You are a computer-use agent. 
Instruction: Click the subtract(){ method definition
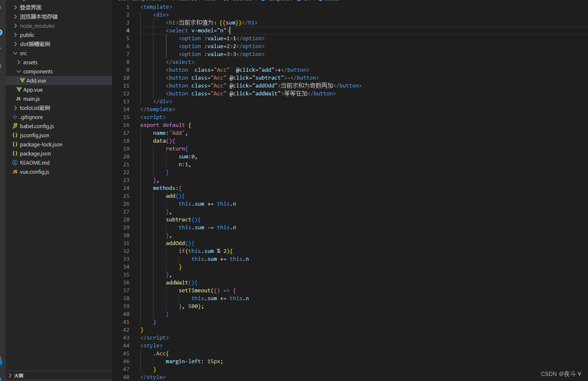tap(183, 220)
